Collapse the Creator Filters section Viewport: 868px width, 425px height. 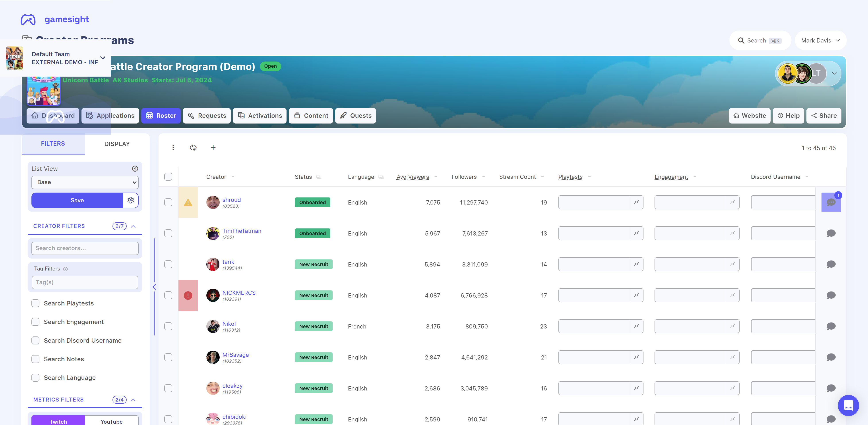(x=133, y=226)
